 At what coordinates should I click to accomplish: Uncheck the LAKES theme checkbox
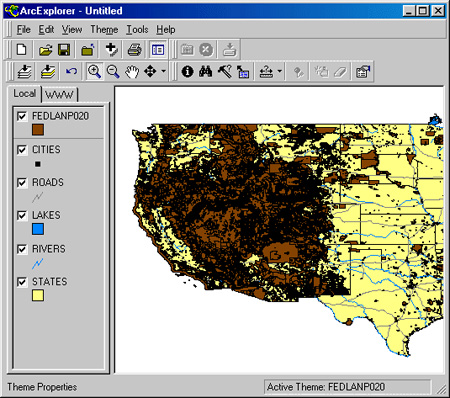[22, 216]
